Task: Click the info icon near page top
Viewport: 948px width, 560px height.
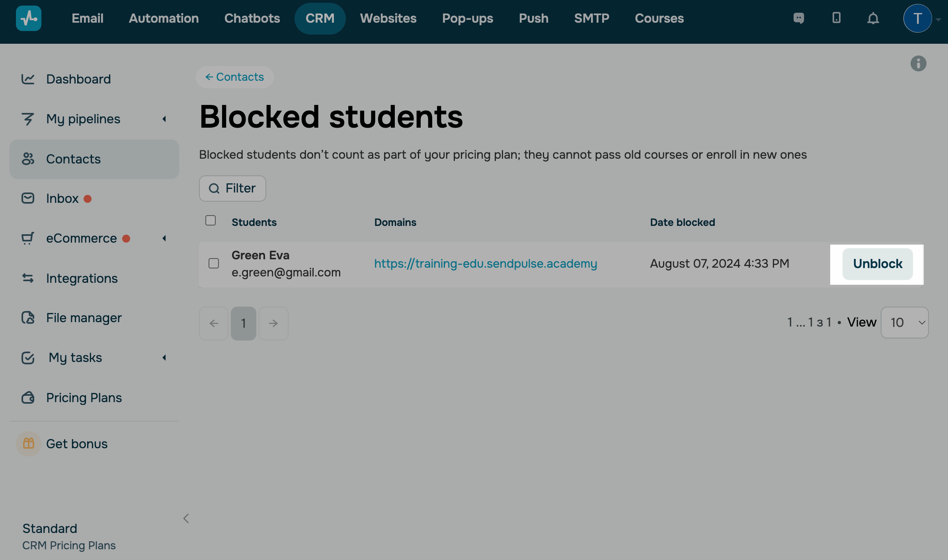Action: pyautogui.click(x=918, y=64)
